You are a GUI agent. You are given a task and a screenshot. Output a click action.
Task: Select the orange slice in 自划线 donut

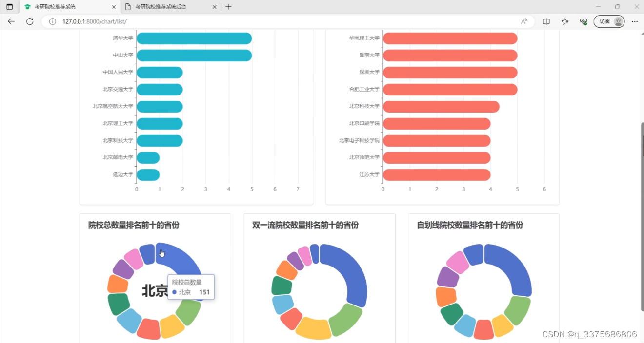click(x=445, y=297)
